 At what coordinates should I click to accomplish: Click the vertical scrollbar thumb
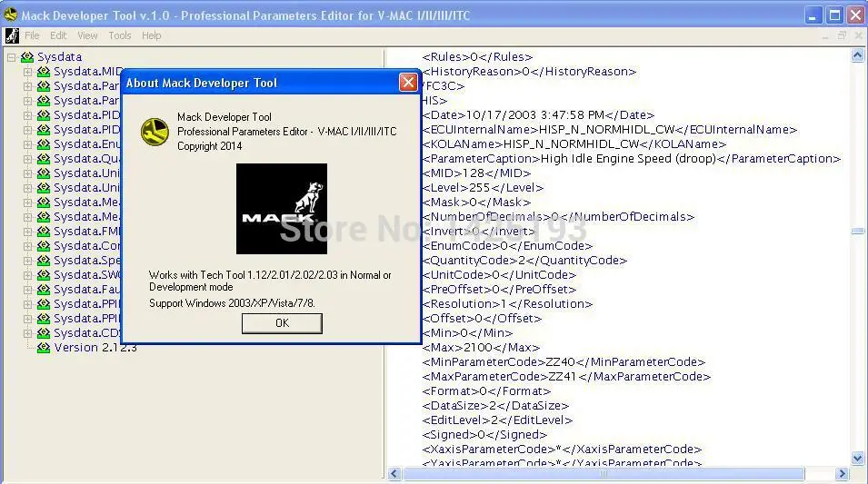[857, 232]
